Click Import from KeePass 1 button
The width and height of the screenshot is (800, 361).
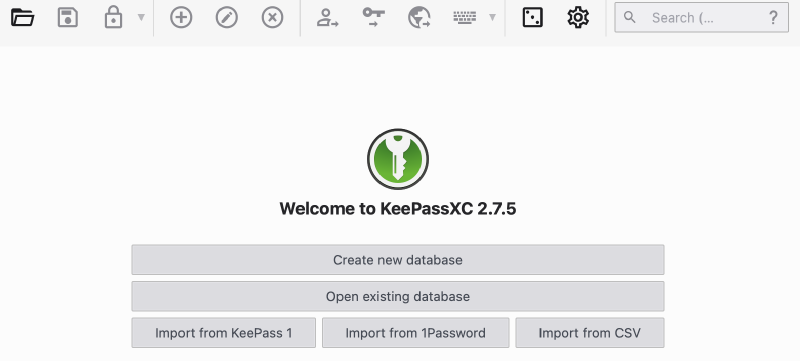pos(223,333)
